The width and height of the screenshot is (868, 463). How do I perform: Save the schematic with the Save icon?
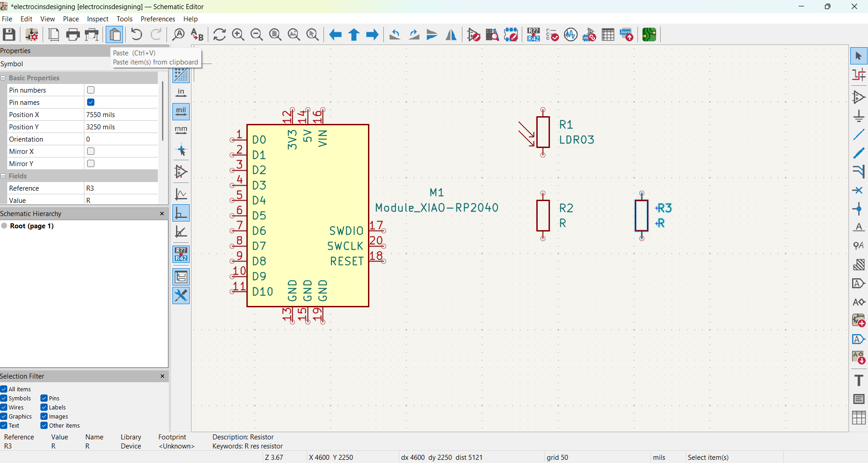click(9, 34)
